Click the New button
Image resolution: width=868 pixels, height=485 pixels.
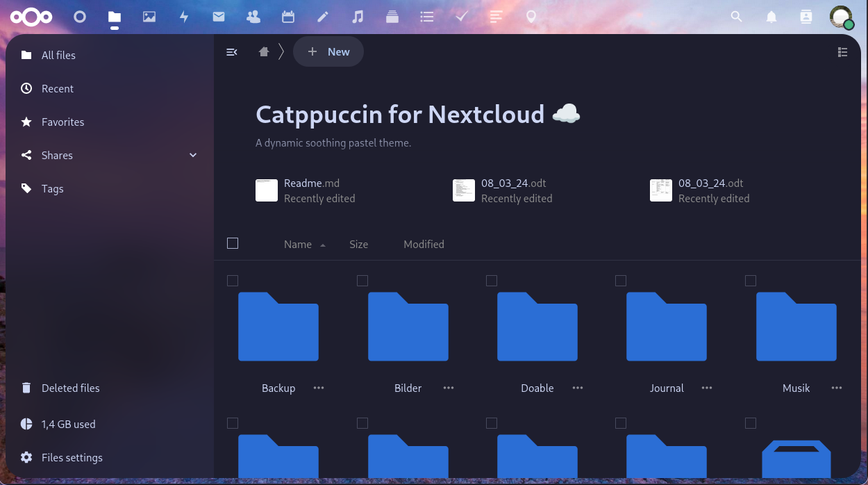coord(328,52)
